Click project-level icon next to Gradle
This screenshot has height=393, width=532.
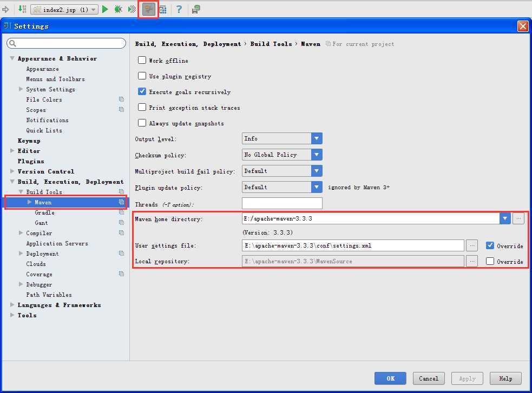121,212
